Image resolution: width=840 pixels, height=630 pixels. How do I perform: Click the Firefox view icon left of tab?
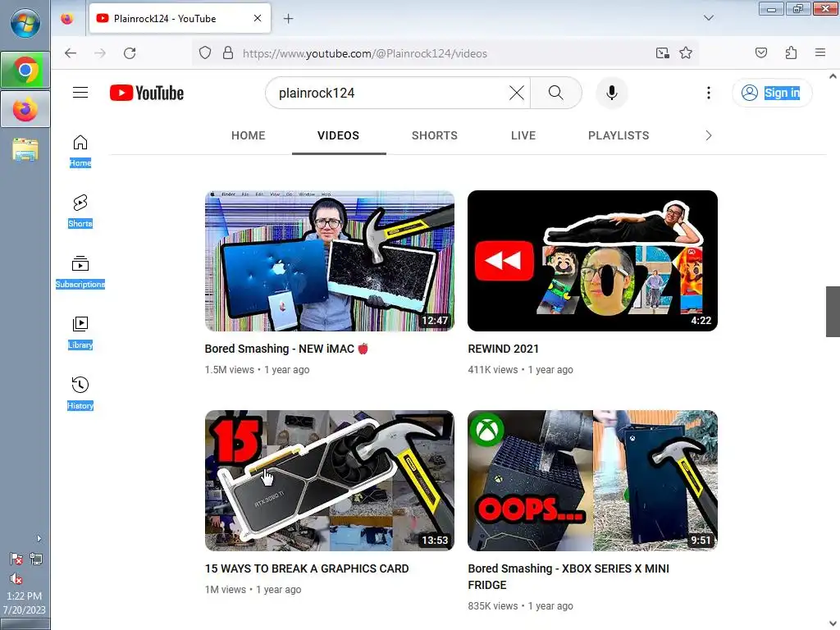(67, 19)
